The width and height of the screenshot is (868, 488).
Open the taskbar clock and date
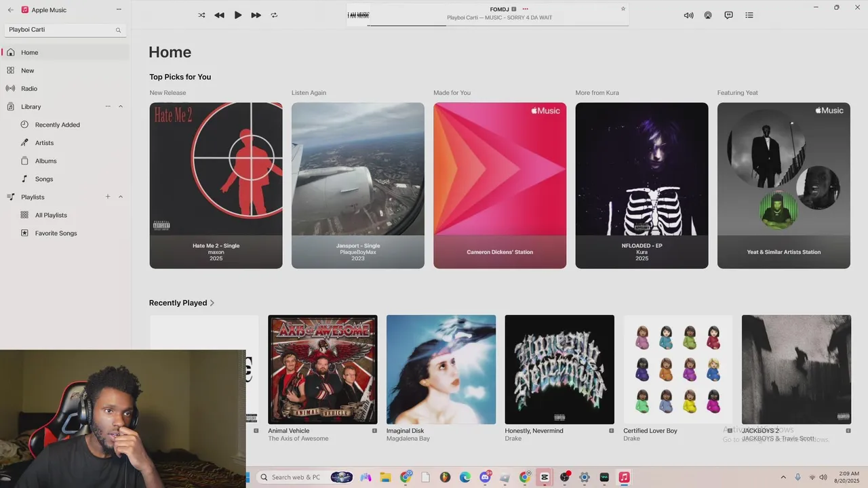[x=846, y=477]
